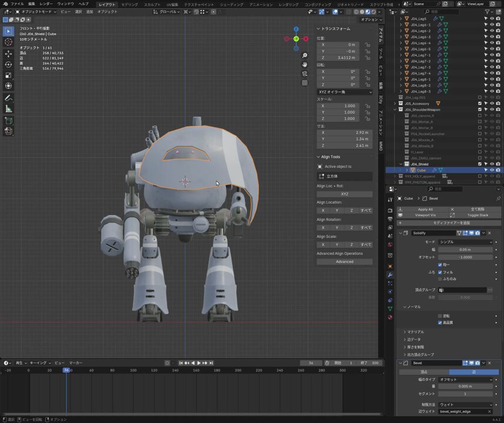This screenshot has height=423, width=504.
Task: Open the ファイル menu
Action: click(16, 4)
